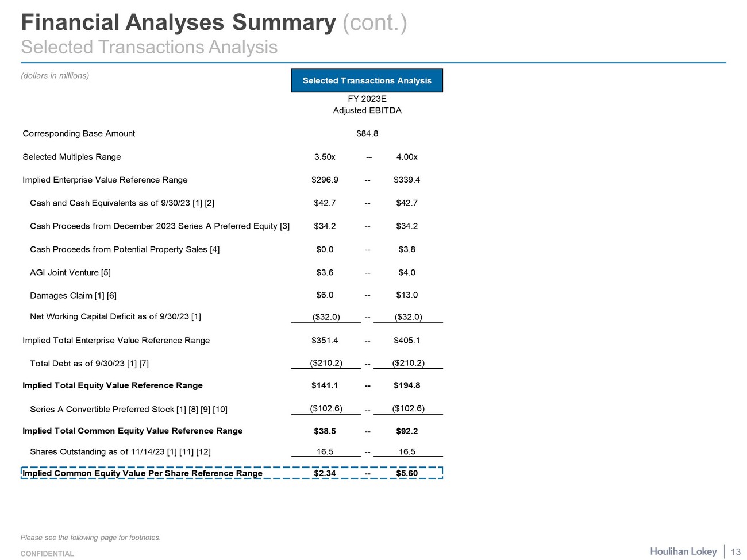Image resolution: width=747 pixels, height=560 pixels.
Task: Click 'Implied Total Equity Value Reference Range' label
Action: (x=113, y=385)
